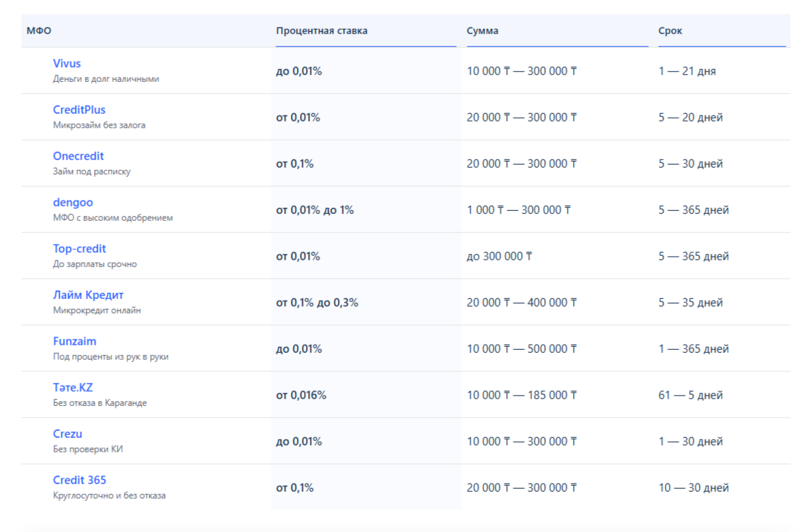Image resolution: width=804 pixels, height=532 pixels.
Task: Select amount '10 000 ₸ — 185 000 ₸'
Action: click(x=522, y=395)
